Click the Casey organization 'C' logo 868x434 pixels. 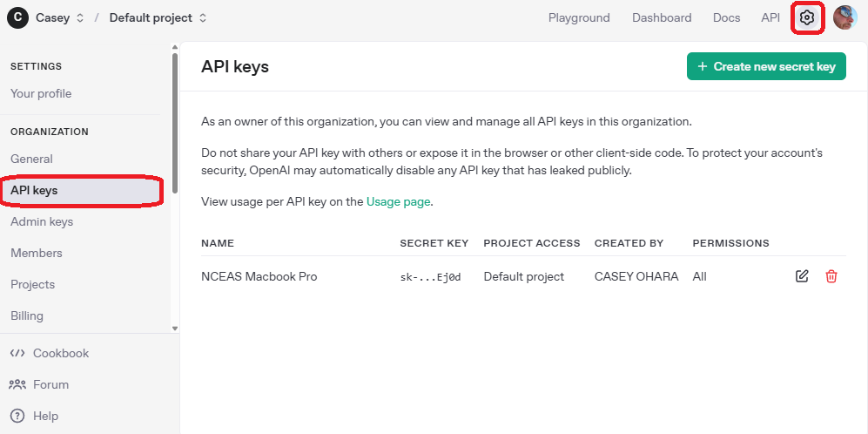[x=17, y=17]
